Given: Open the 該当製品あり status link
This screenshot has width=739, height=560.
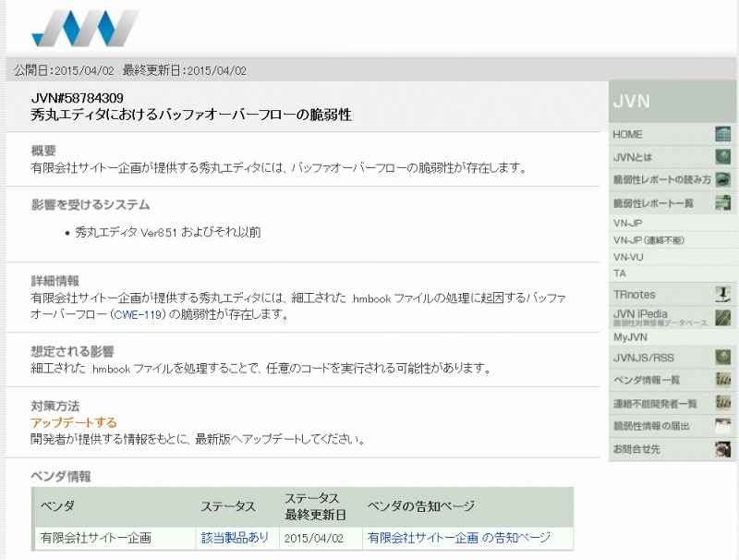Looking at the screenshot, I should point(235,538).
